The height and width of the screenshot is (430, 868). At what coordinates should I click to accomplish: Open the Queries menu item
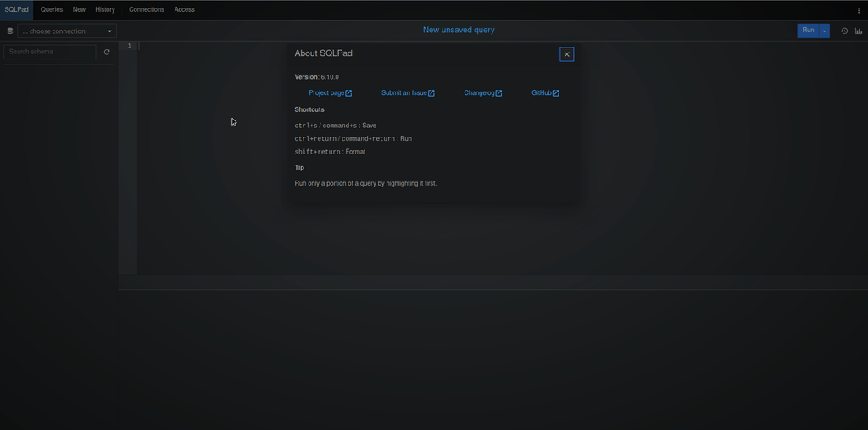pyautogui.click(x=52, y=10)
